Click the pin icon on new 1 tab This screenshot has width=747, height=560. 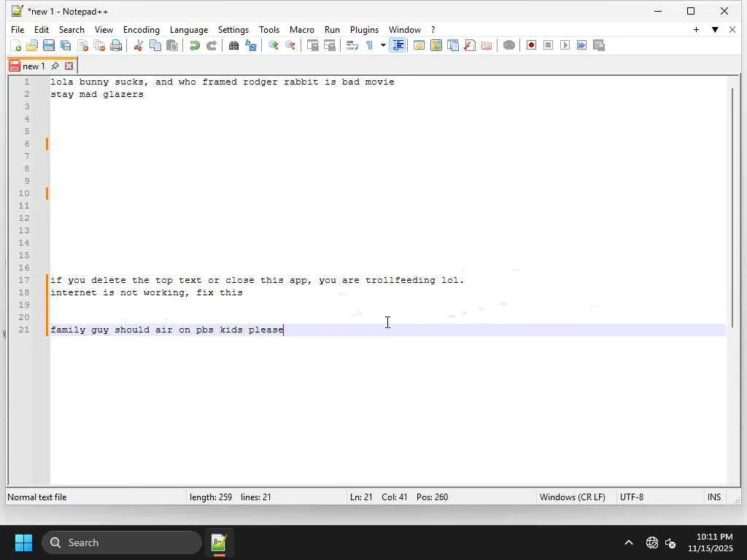tap(55, 66)
